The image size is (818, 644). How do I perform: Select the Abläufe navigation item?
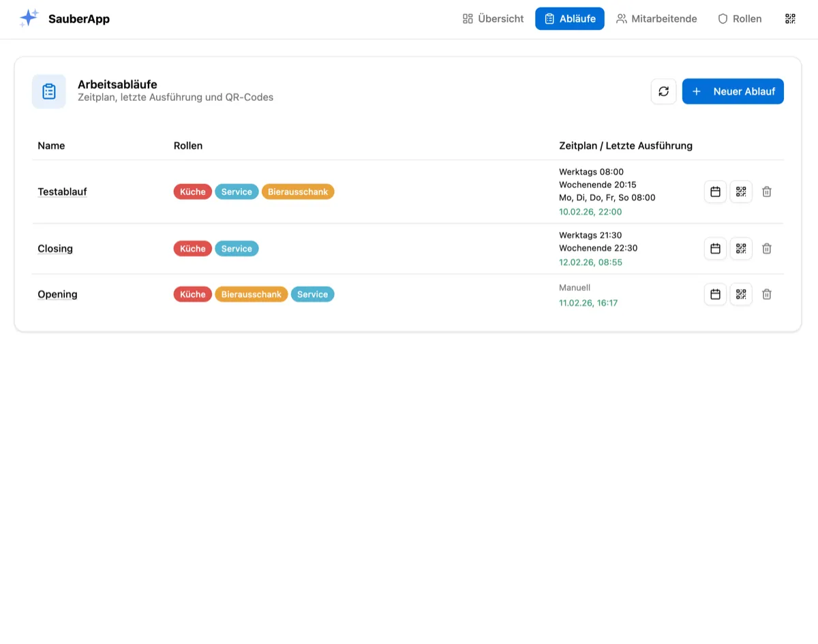point(570,18)
